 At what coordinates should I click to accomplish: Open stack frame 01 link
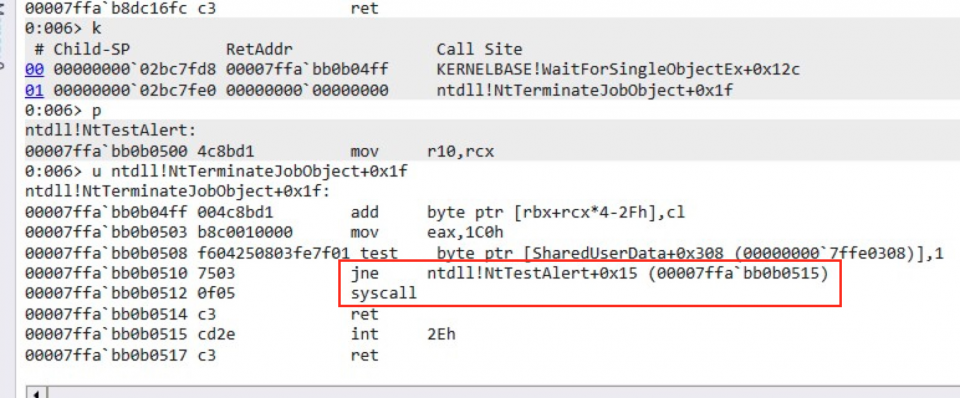click(x=34, y=91)
